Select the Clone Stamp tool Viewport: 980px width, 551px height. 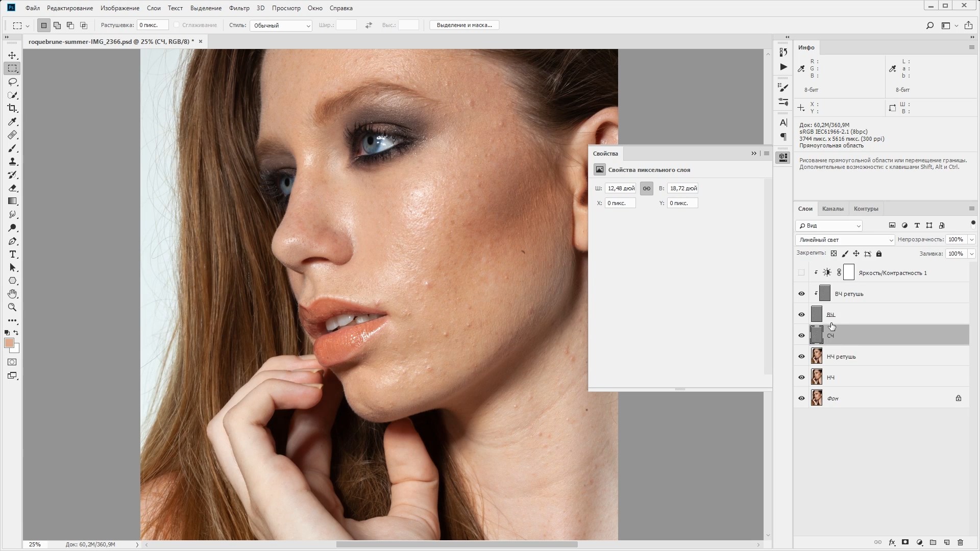(x=12, y=161)
